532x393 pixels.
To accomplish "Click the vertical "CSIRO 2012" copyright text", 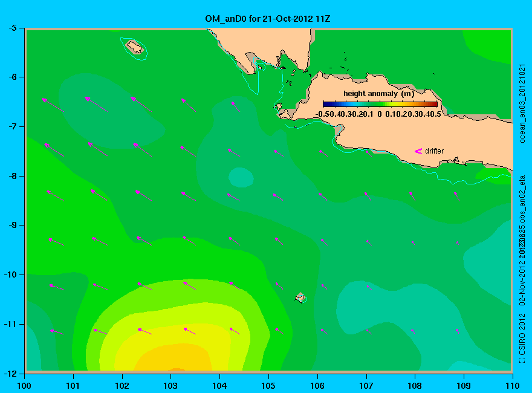I will pos(522,334).
